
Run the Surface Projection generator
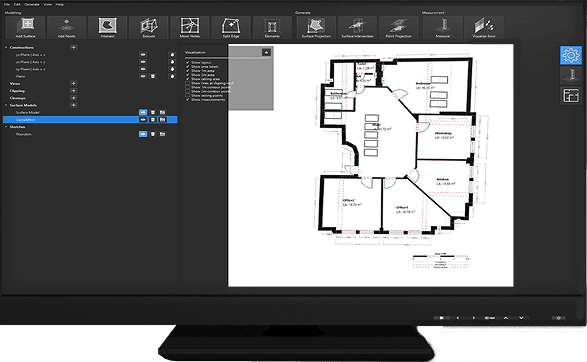coord(316,27)
